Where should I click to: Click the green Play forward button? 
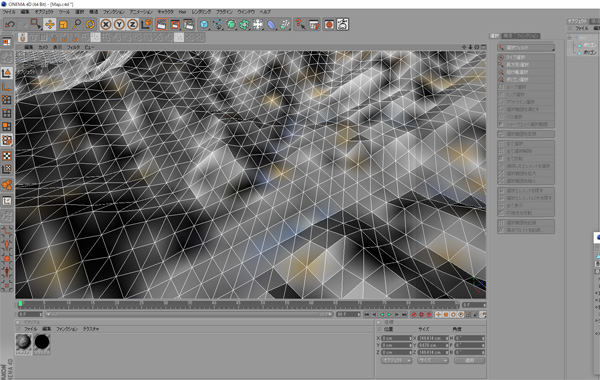[390, 315]
